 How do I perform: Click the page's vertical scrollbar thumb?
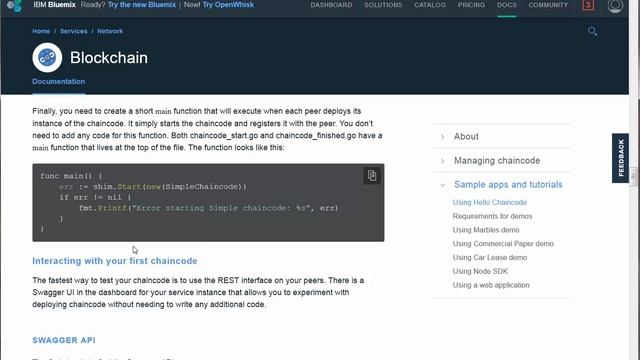tap(634, 177)
